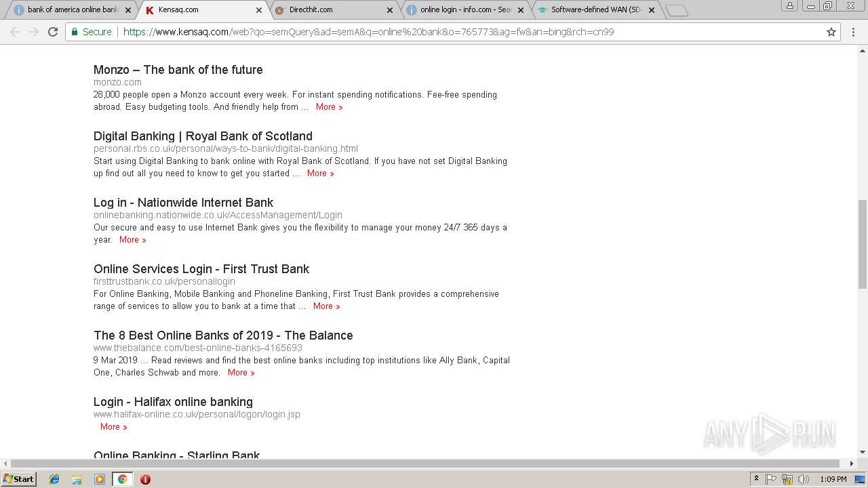Screen dimensions: 868x488
Task: Open Chrome's three-dot menu
Action: [x=854, y=32]
